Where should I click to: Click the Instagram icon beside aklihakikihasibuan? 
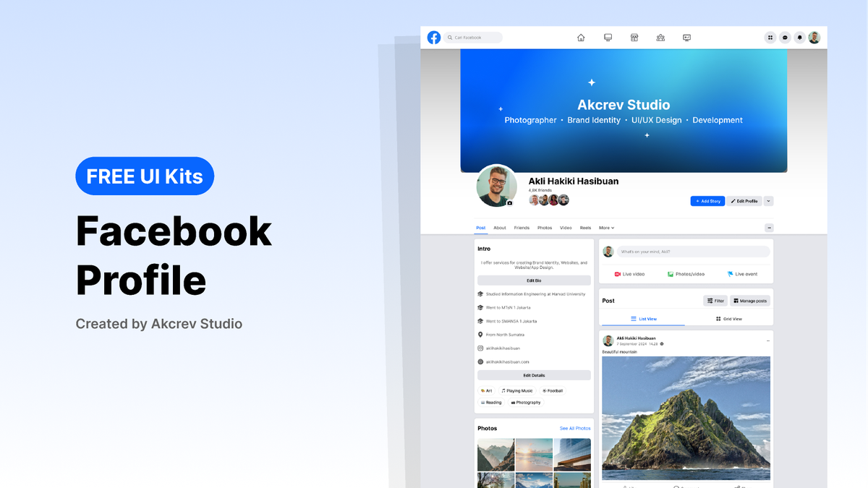[480, 348]
